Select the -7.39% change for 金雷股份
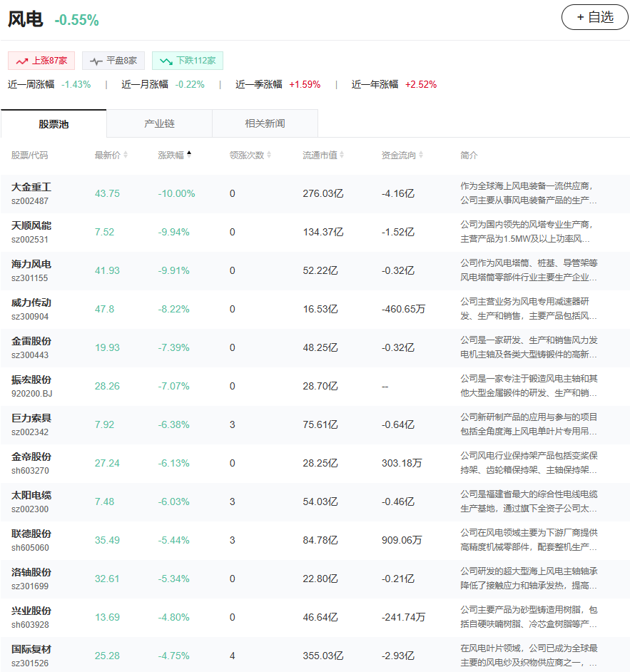 [173, 347]
